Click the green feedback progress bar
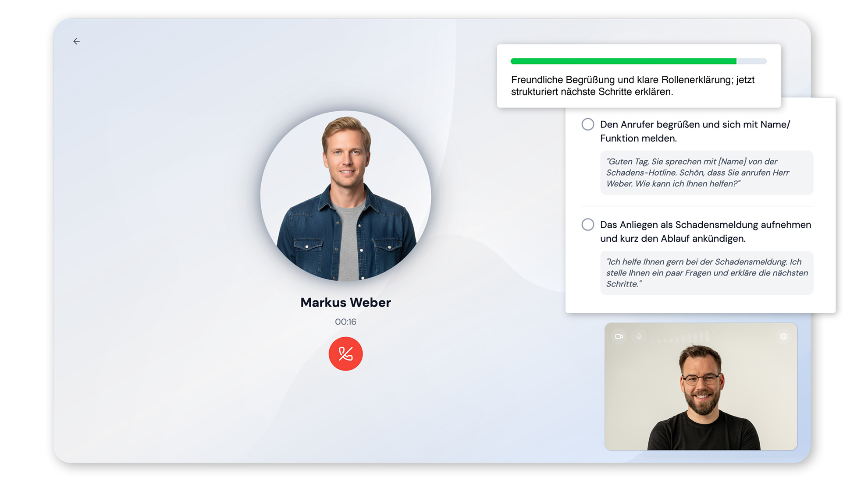 [x=623, y=61]
